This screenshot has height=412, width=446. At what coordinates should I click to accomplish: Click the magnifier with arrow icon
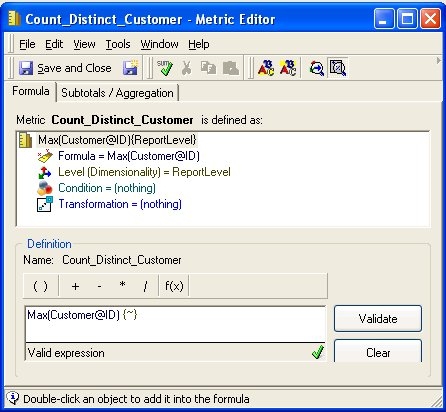316,68
